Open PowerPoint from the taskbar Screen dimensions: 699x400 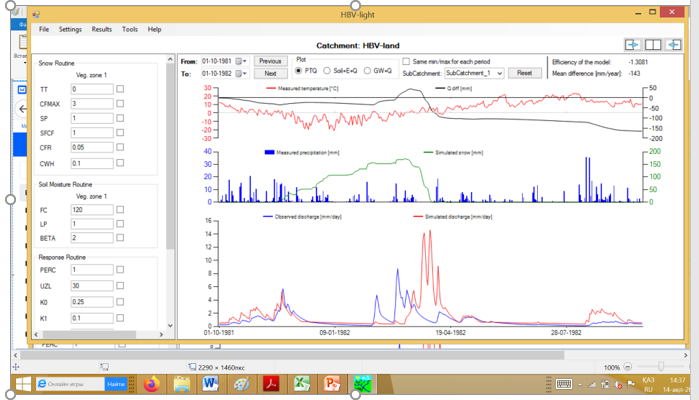[331, 384]
